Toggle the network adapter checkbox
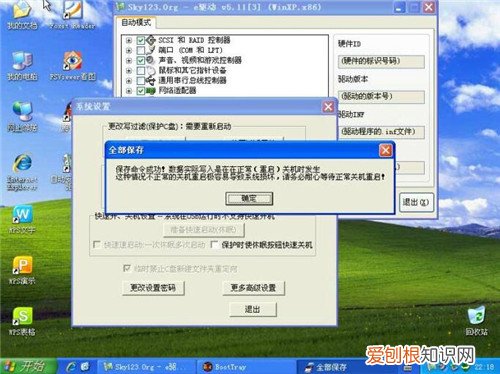 click(141, 91)
